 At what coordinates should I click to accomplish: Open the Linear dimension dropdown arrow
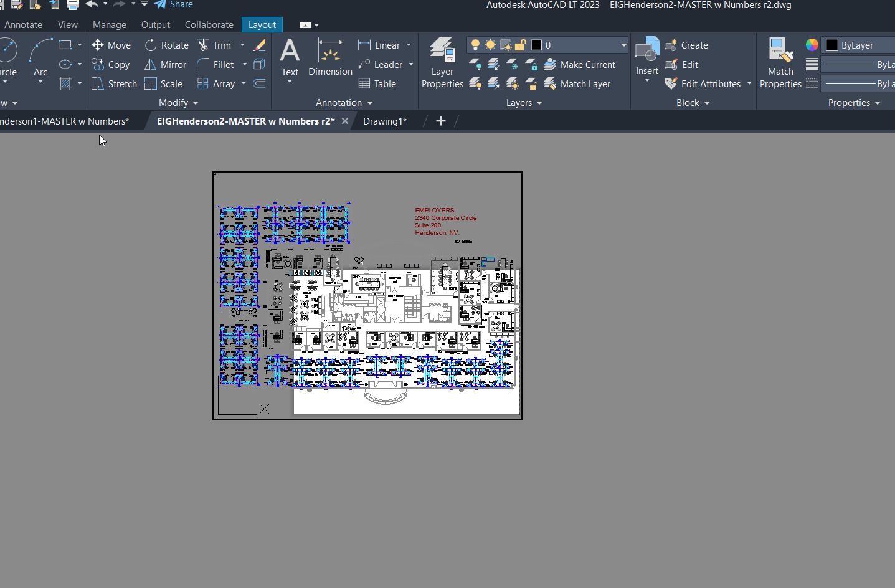(409, 45)
